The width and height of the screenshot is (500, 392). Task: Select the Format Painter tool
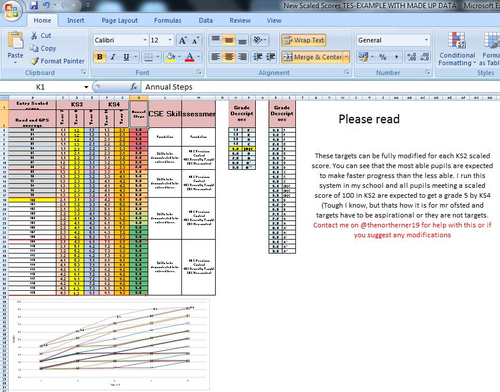(57, 61)
